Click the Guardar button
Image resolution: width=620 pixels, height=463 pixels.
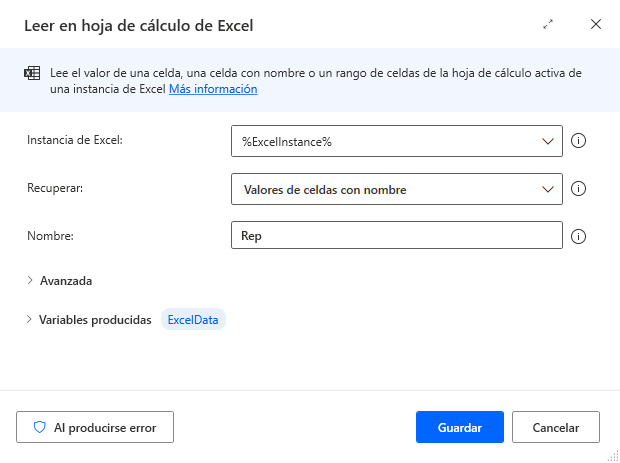pos(460,427)
